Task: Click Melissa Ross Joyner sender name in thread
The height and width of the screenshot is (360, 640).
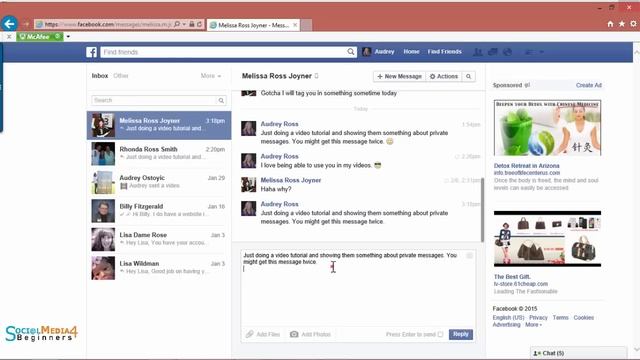Action: coord(291,180)
